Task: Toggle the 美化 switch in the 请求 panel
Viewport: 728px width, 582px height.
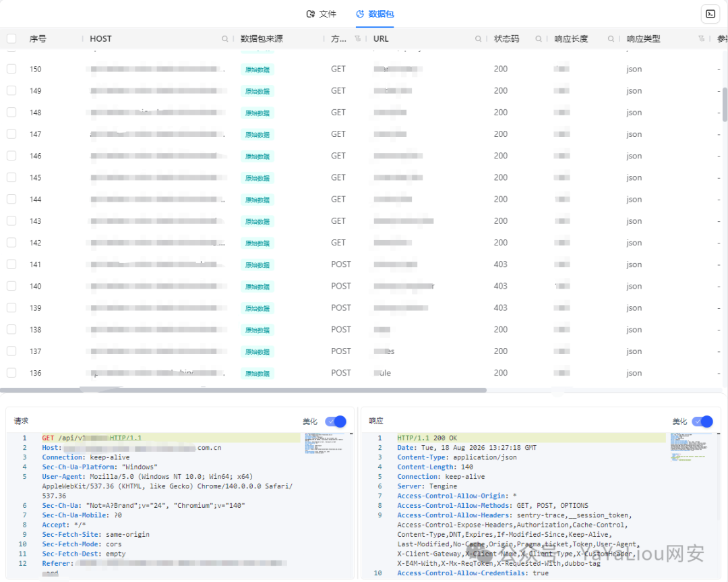Action: [x=336, y=421]
